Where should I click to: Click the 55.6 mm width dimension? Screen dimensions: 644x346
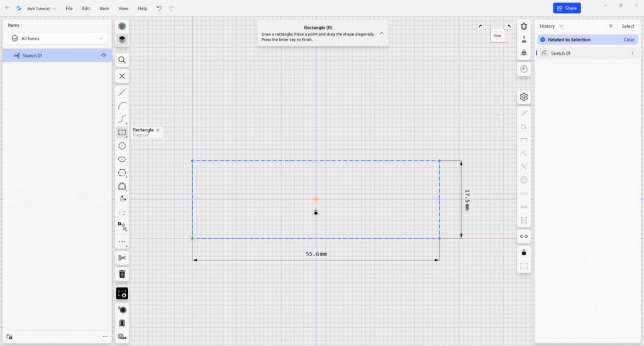click(x=316, y=254)
